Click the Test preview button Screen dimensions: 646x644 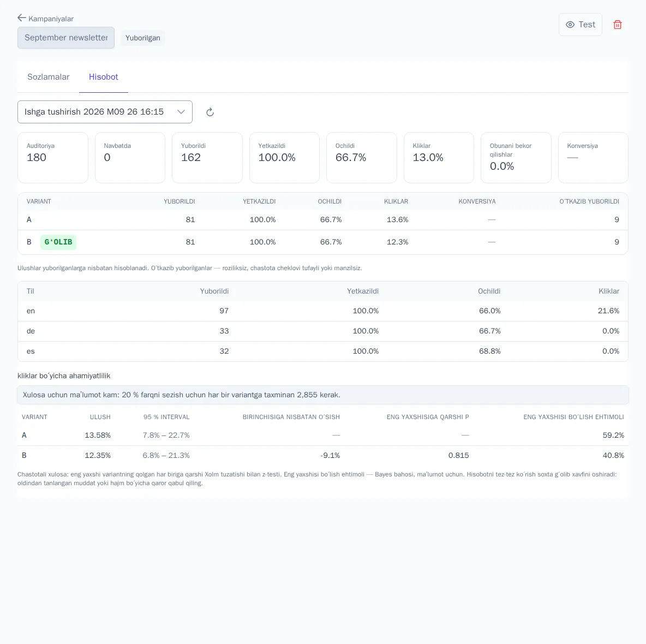coord(580,25)
